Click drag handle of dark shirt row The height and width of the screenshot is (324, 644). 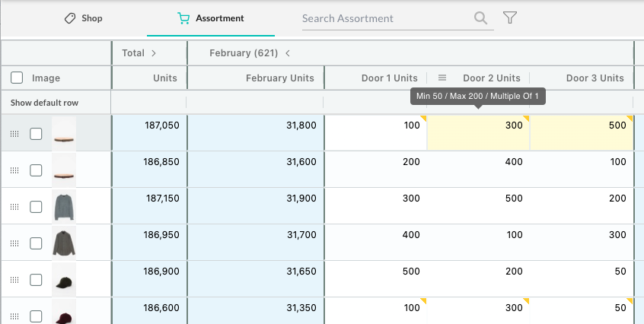[x=14, y=243]
